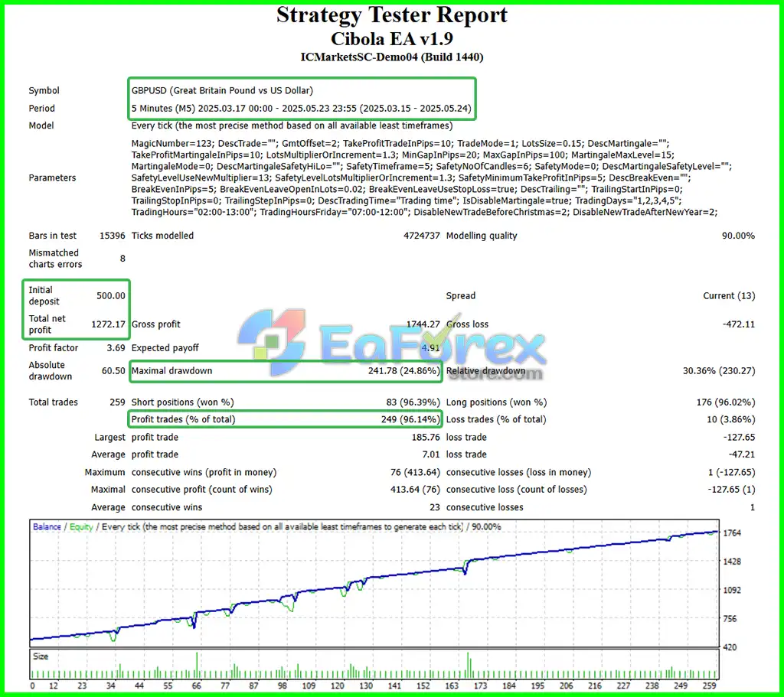Click the "Strategy Tester Report" title
Screen dimensions: 784x697
pos(391,15)
